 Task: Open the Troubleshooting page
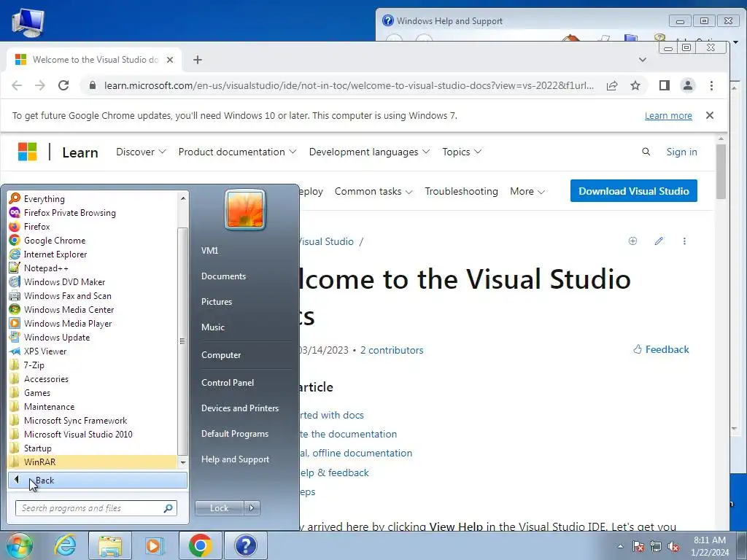[x=461, y=192]
